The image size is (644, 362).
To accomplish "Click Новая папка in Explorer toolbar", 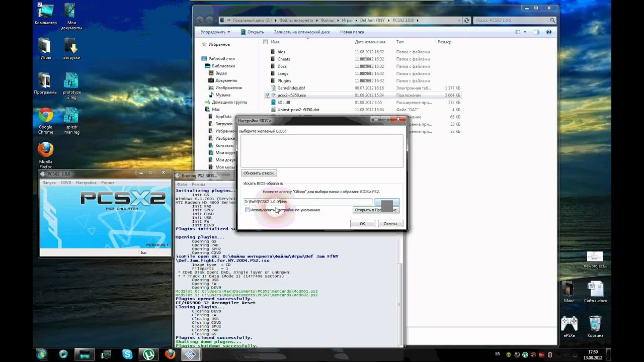I will [352, 32].
